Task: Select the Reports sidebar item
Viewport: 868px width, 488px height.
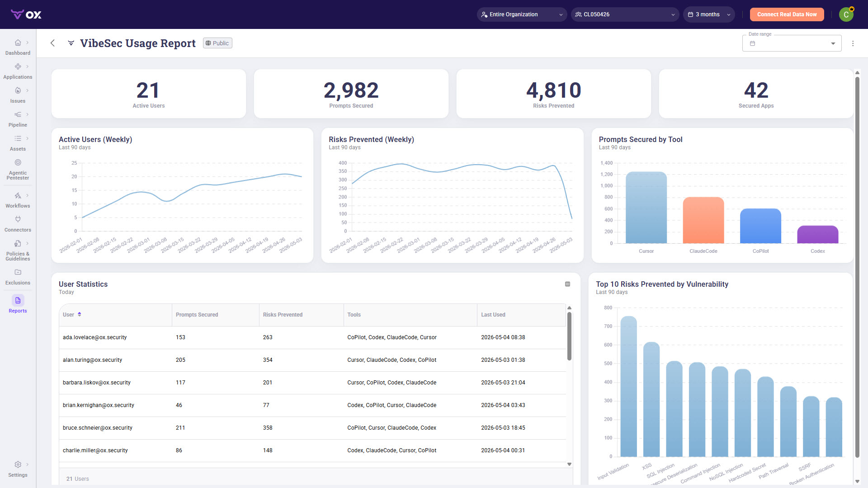Action: 18,304
